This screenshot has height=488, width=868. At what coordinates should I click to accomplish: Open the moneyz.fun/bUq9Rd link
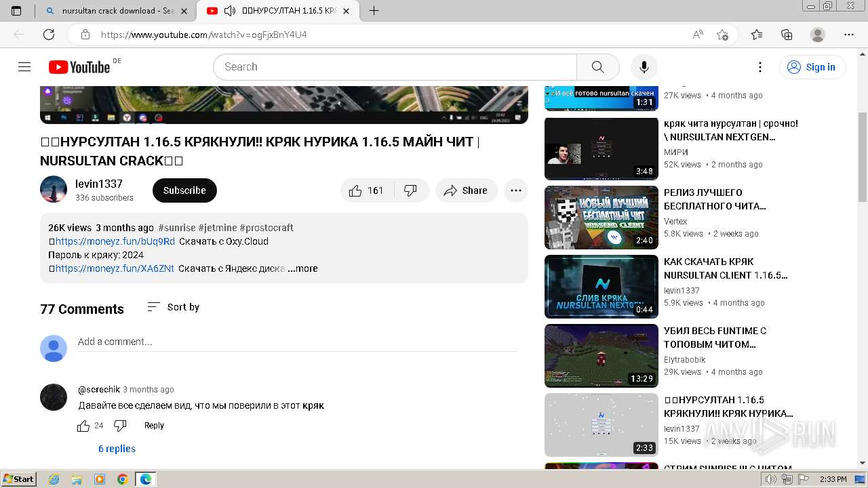point(115,241)
